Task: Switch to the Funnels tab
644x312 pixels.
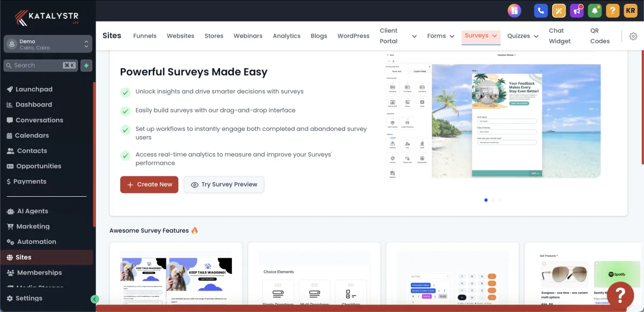Action: [x=145, y=36]
